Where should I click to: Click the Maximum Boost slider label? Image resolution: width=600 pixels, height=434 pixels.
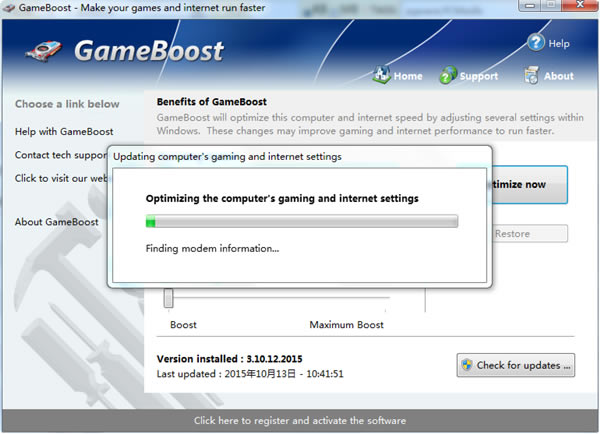point(346,325)
